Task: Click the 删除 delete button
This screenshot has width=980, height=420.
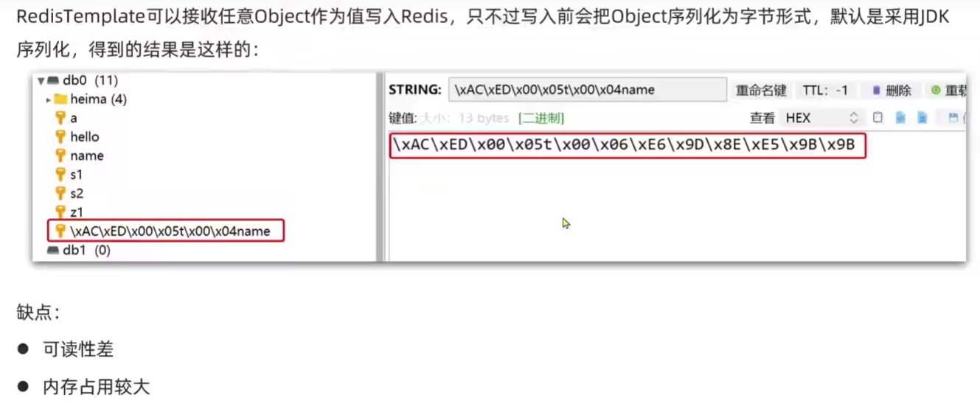Action: tap(892, 91)
